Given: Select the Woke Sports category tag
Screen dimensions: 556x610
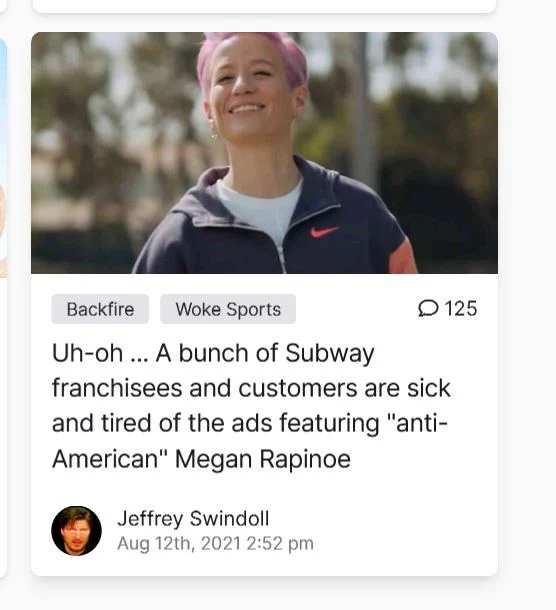Looking at the screenshot, I should (228, 309).
